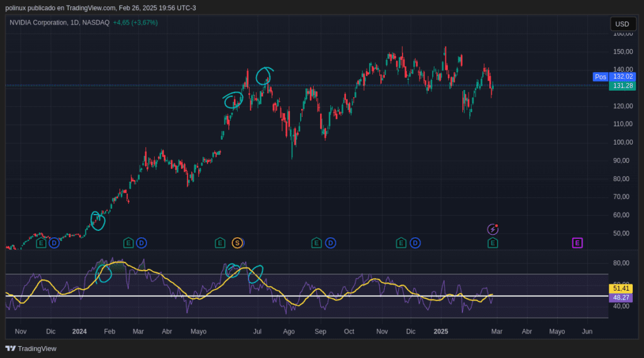
Task: Click the TradingView logo at bottom left
Action: click(x=31, y=349)
